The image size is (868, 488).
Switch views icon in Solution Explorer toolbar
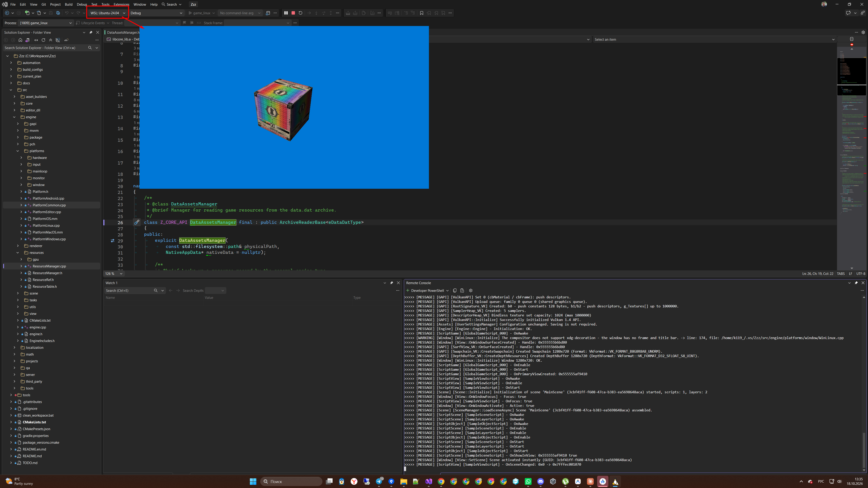[x=27, y=40]
